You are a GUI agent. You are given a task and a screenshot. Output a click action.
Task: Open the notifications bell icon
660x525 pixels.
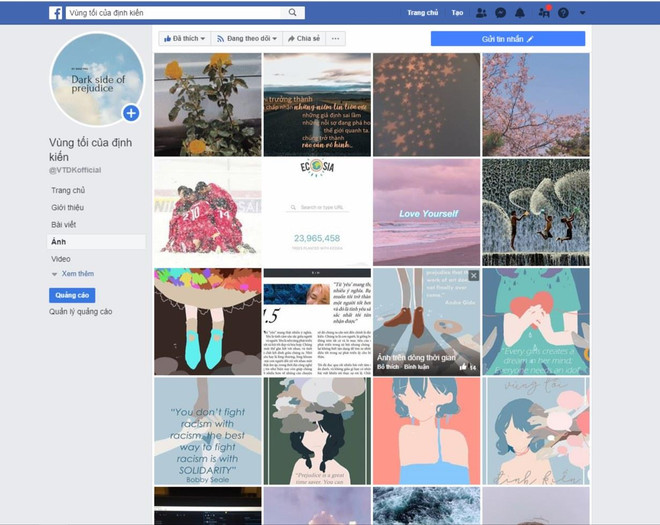pos(522,13)
